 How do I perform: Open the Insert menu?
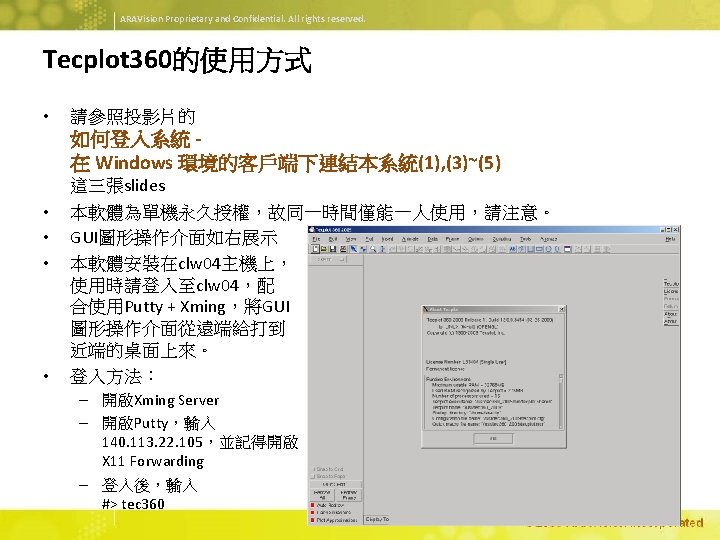(x=387, y=239)
